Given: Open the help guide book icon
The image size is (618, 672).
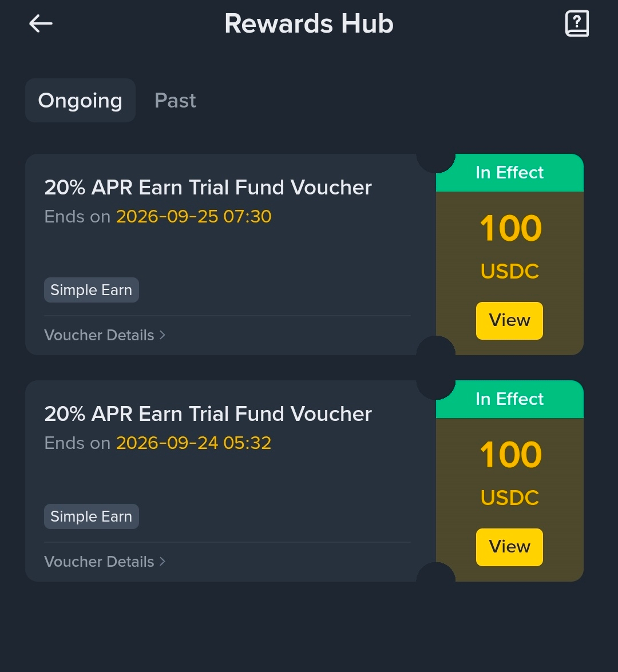Looking at the screenshot, I should pos(577,23).
